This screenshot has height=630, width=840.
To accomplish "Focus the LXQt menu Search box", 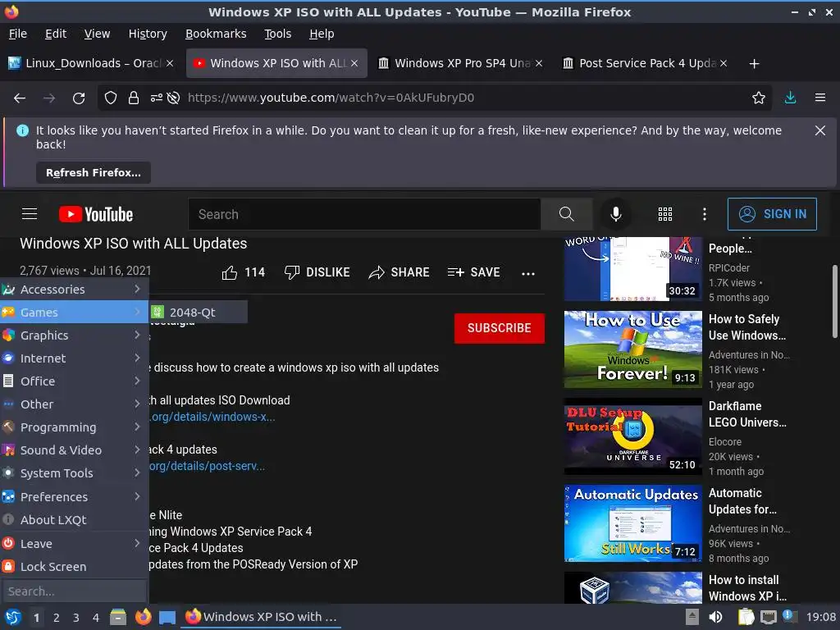I will (75, 591).
